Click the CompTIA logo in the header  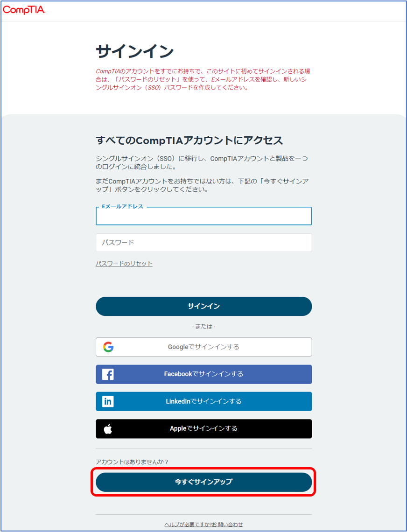[x=24, y=10]
